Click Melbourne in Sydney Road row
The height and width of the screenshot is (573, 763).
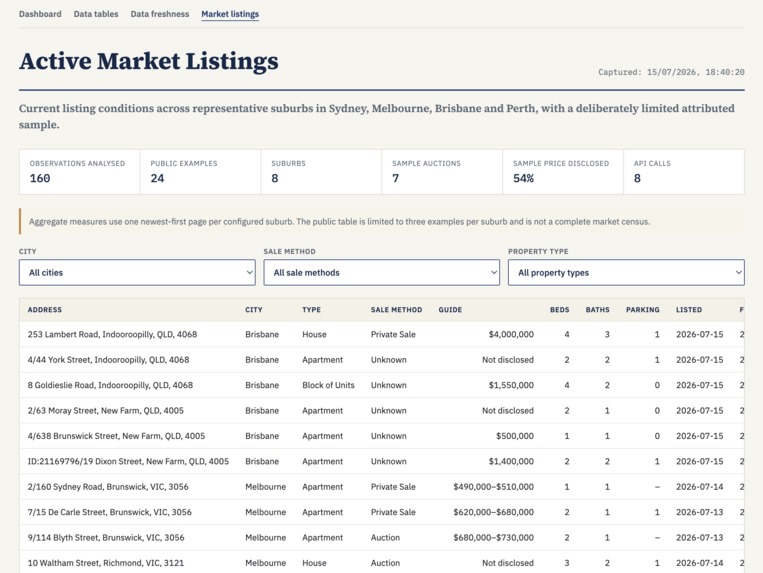click(266, 487)
